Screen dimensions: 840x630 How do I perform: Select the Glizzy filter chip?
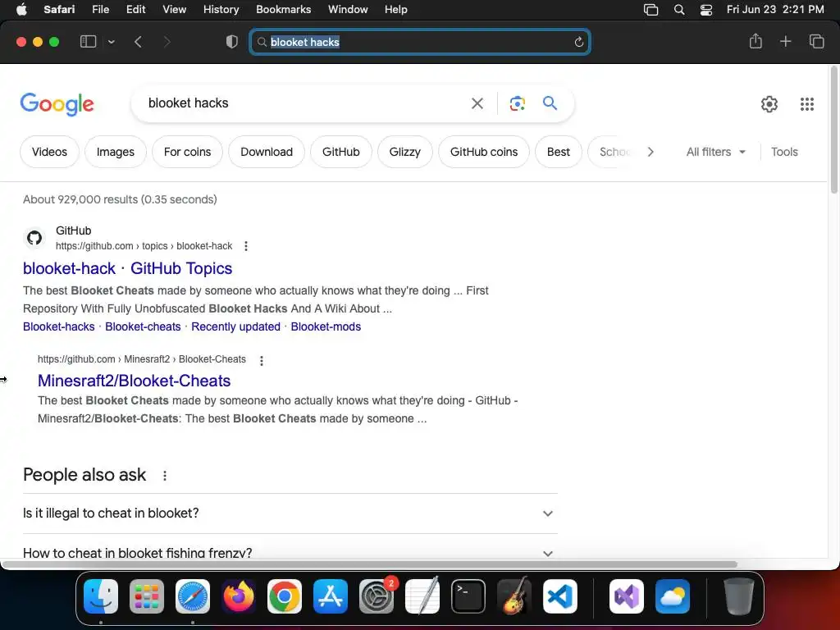pos(404,152)
